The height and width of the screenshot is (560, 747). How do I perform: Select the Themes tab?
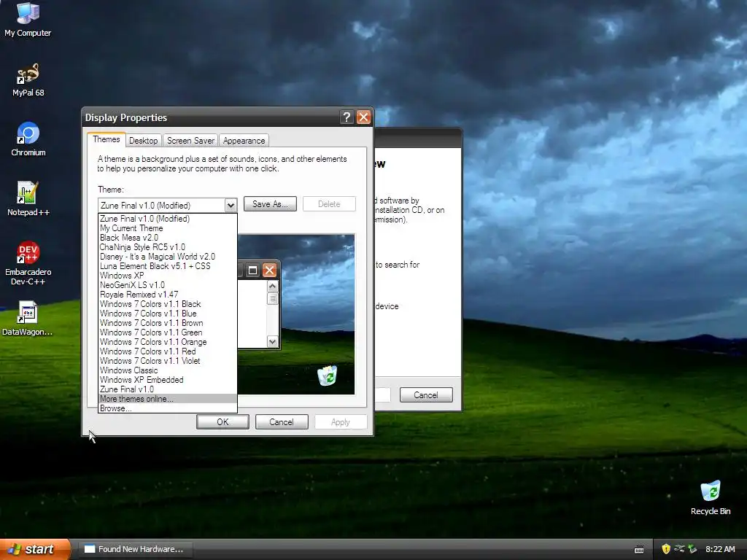[107, 139]
